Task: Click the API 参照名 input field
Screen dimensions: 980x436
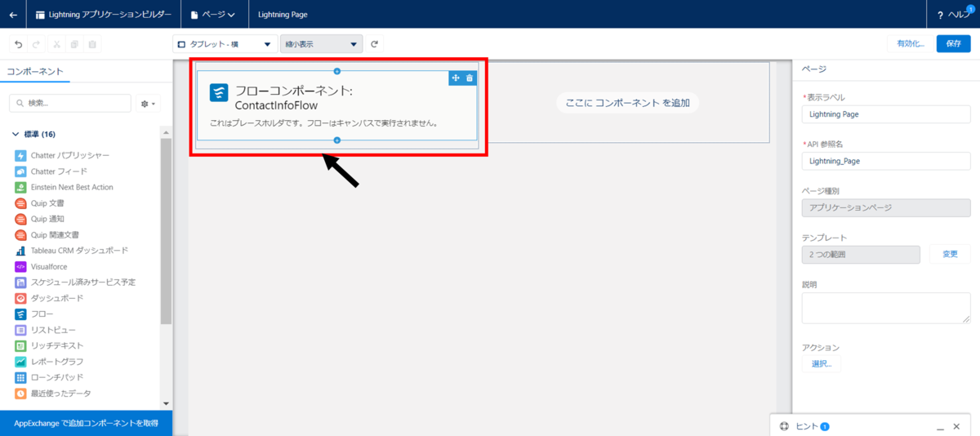Action: (886, 161)
